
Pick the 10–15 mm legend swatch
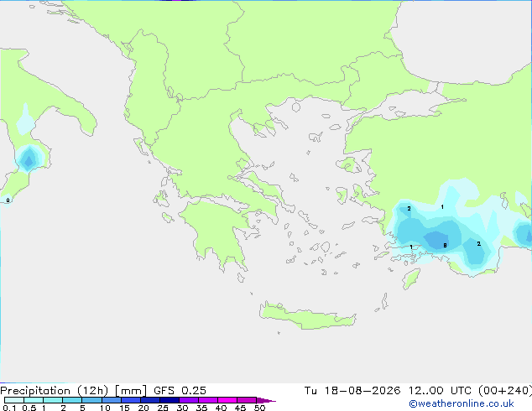tap(111, 400)
